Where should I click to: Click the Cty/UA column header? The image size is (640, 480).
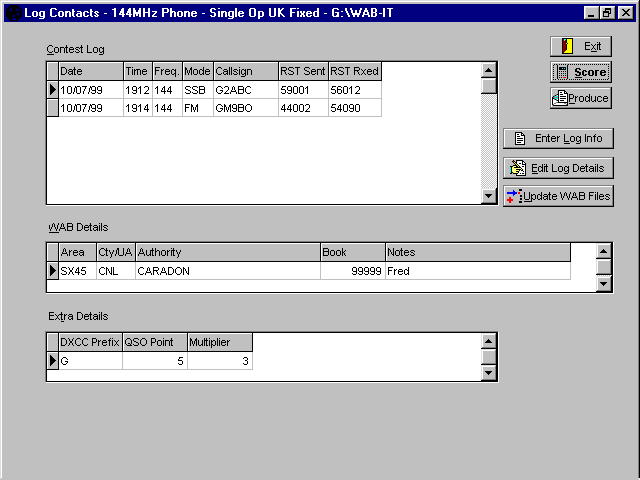click(116, 252)
